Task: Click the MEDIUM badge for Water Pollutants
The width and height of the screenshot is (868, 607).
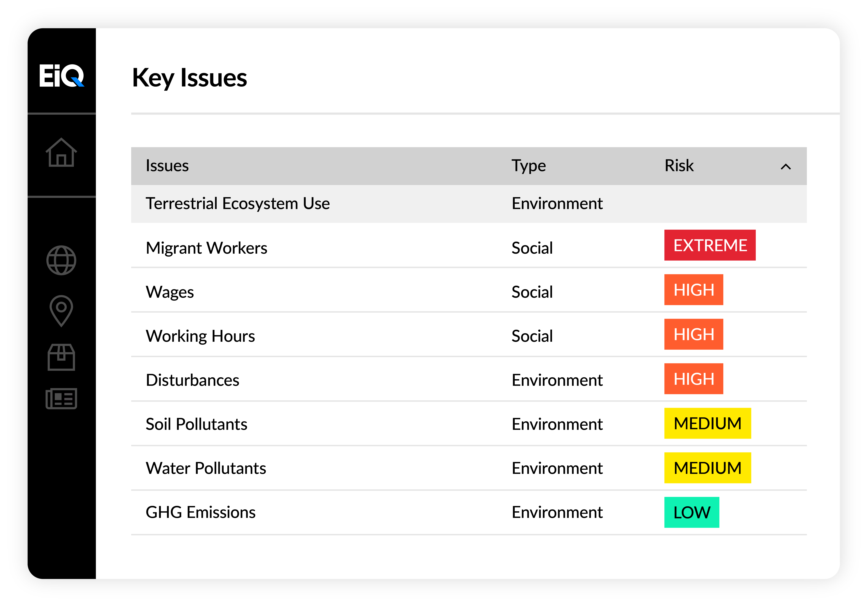Action: [x=708, y=468]
